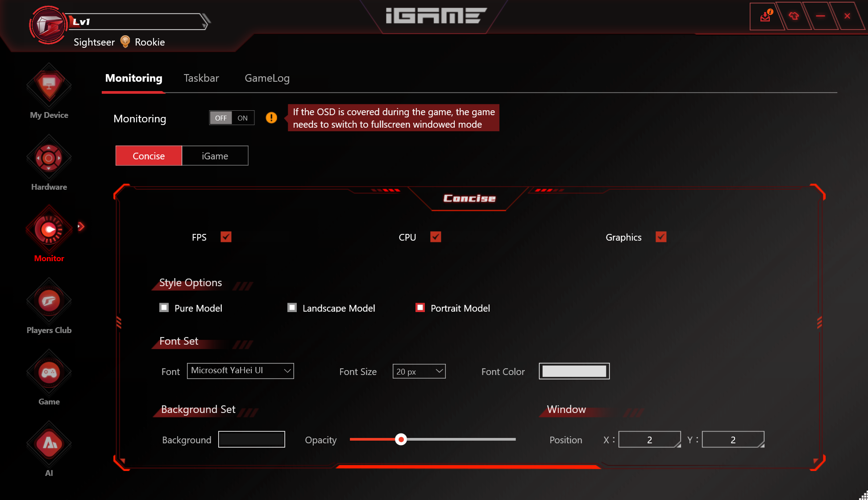Uncheck the CPU checkbox

pyautogui.click(x=436, y=237)
